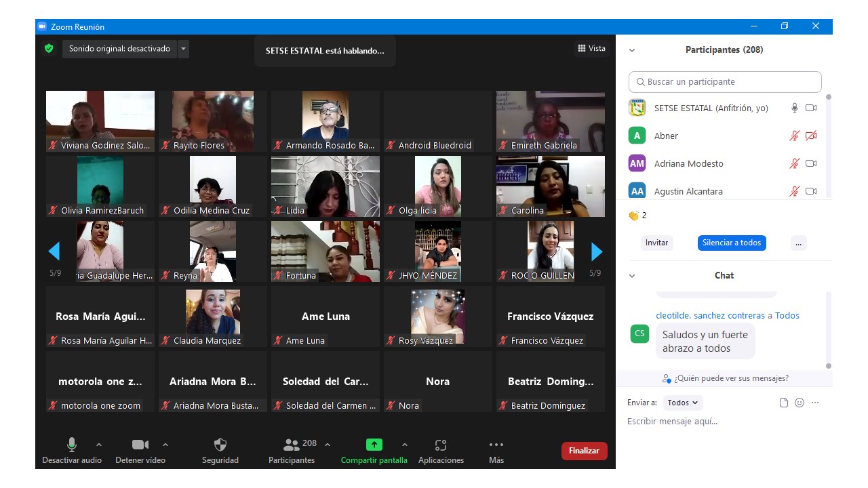Click Agustin Alcantara's muted microphone icon
868x488 pixels.
point(795,191)
